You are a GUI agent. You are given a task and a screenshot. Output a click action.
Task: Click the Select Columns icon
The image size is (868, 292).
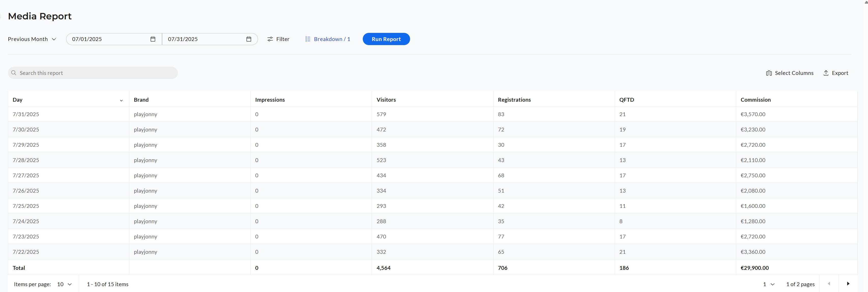coord(769,73)
